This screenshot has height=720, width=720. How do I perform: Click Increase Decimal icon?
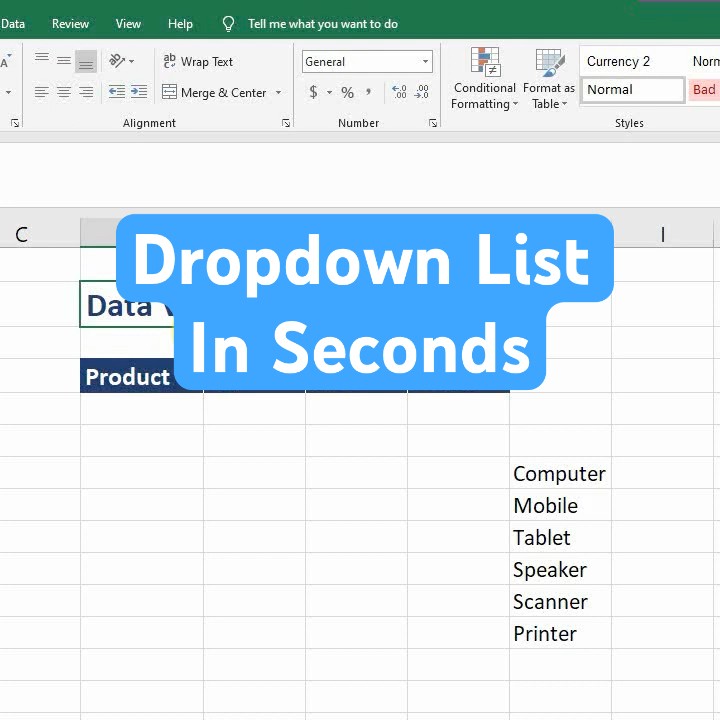(x=399, y=92)
